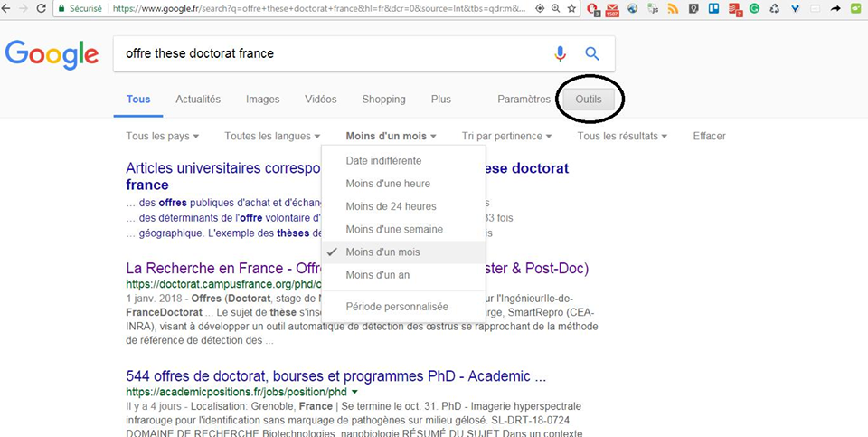Open the Plus menu tab
This screenshot has width=868, height=437.
441,100
